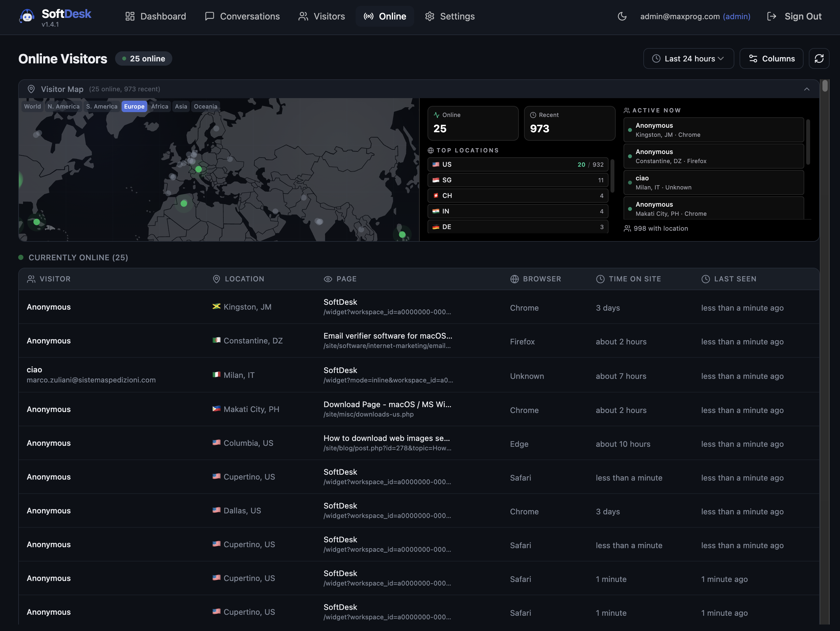The width and height of the screenshot is (840, 631).
Task: Refresh the visitor list
Action: (x=819, y=58)
